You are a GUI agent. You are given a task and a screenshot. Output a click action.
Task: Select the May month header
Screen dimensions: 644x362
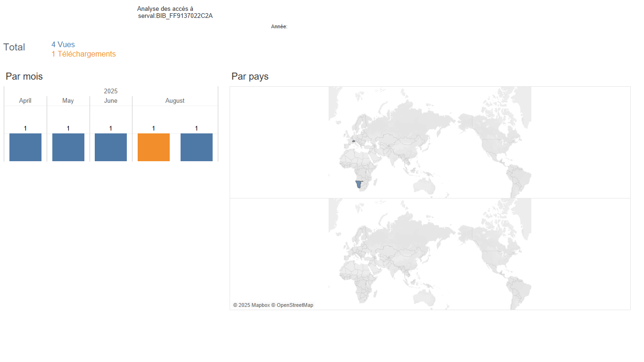tap(68, 101)
